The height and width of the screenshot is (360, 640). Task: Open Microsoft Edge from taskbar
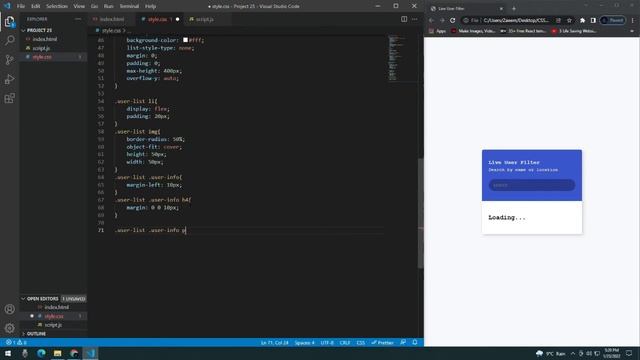coord(41,353)
